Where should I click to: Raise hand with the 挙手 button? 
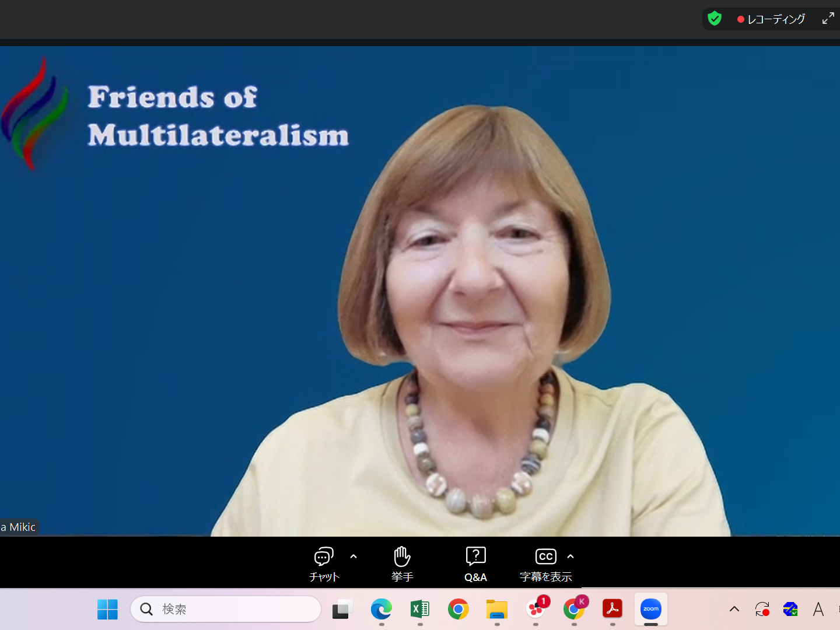[x=402, y=563]
